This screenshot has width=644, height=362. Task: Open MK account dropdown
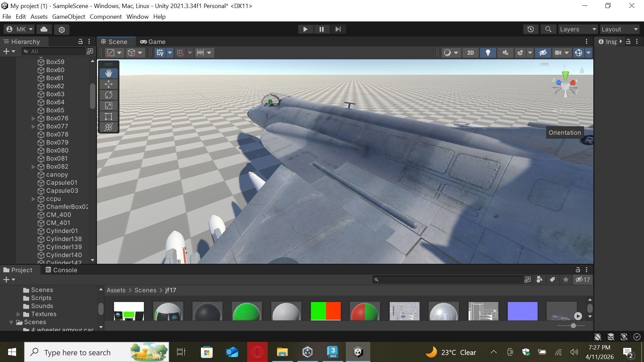(19, 29)
